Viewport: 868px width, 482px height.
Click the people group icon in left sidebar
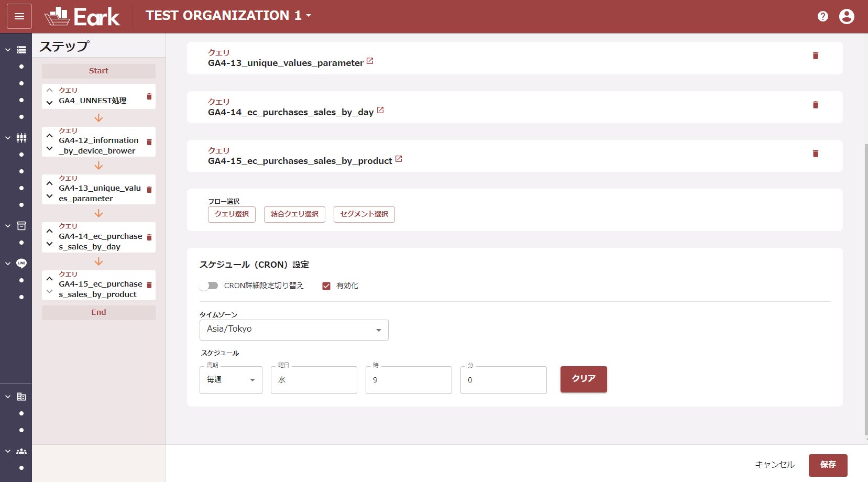[x=21, y=451]
